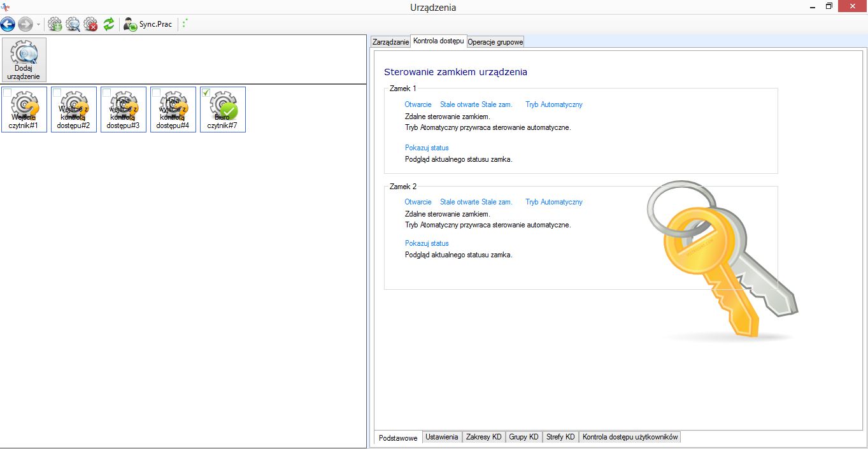The image size is (868, 449).
Task: Select the Hala wyjście z kontrolą dostępu#4 device
Action: click(x=173, y=111)
